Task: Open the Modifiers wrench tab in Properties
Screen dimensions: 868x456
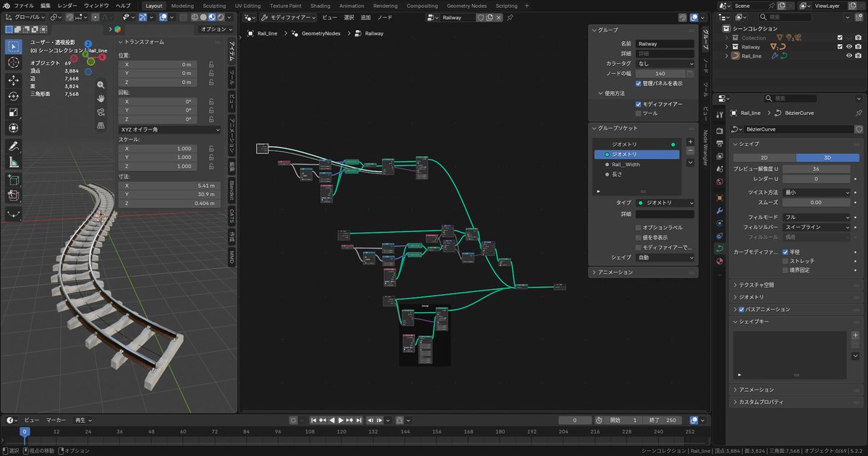Action: tap(719, 210)
